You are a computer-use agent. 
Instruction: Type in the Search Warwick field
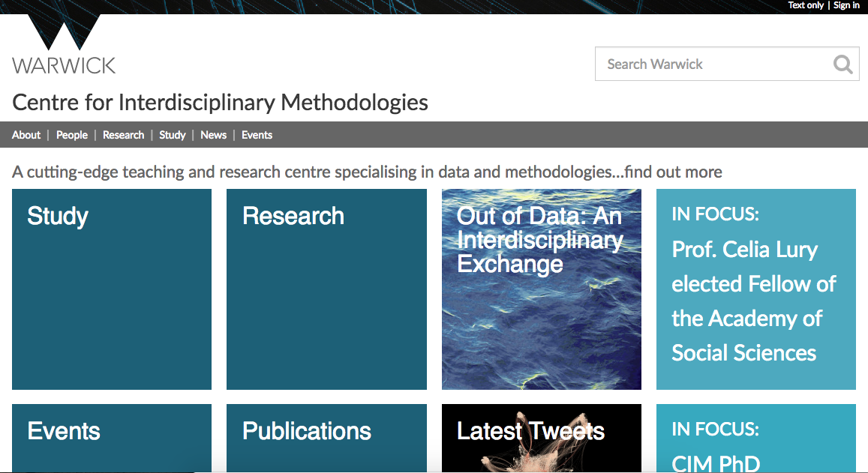coord(713,64)
